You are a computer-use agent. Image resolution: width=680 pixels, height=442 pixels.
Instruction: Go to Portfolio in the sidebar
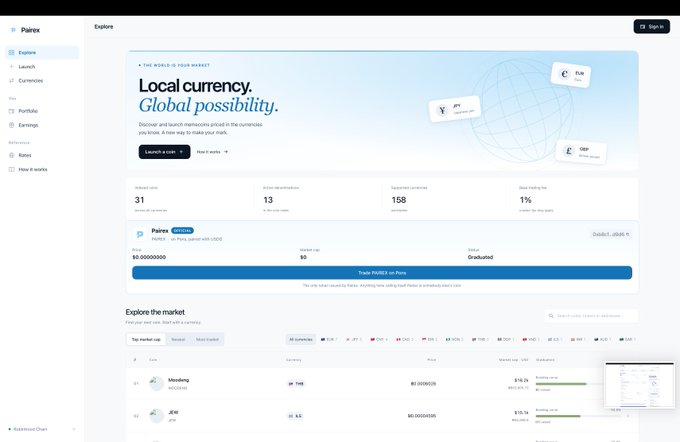[x=42, y=111]
